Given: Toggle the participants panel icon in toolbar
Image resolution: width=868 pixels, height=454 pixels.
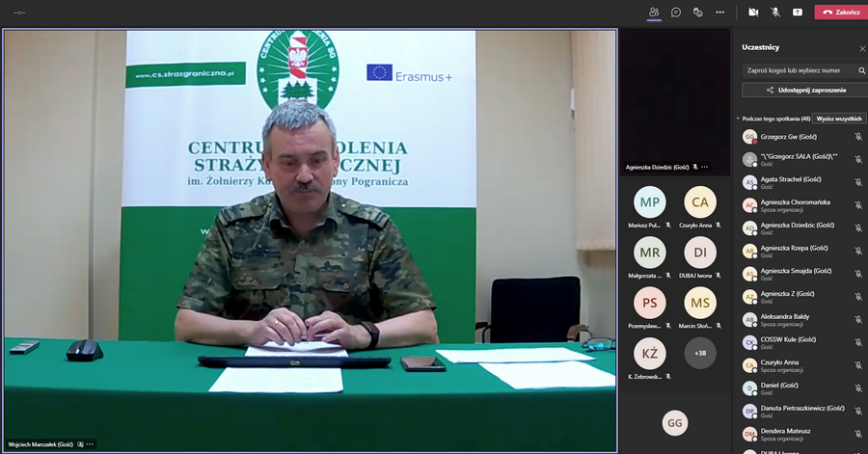Looking at the screenshot, I should (654, 13).
